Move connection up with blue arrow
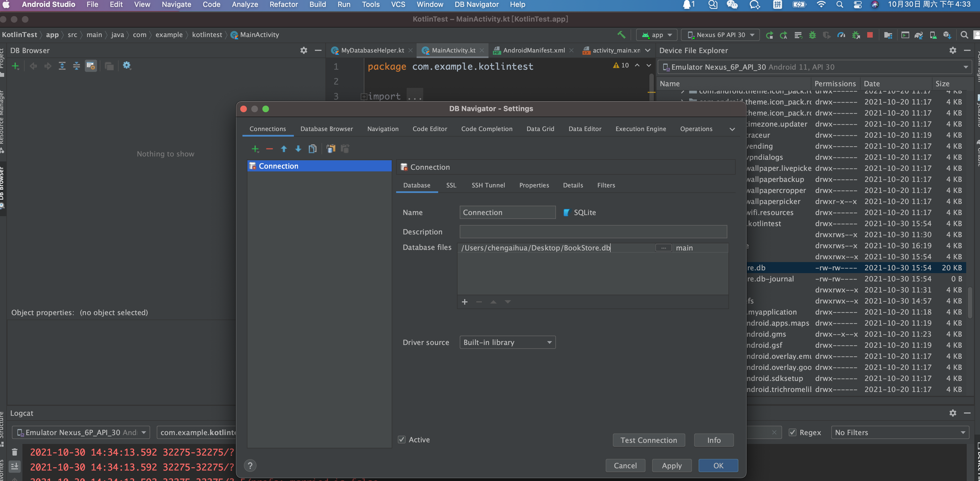980x481 pixels. coord(284,149)
